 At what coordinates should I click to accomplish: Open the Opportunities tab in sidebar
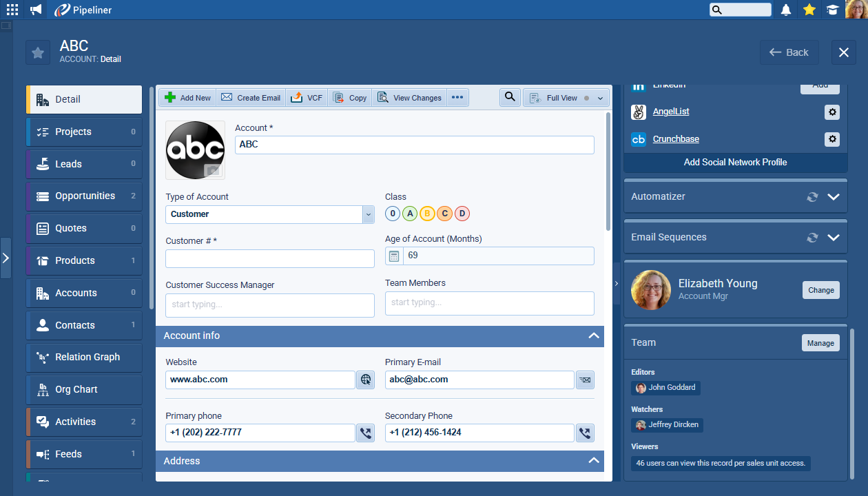84,196
